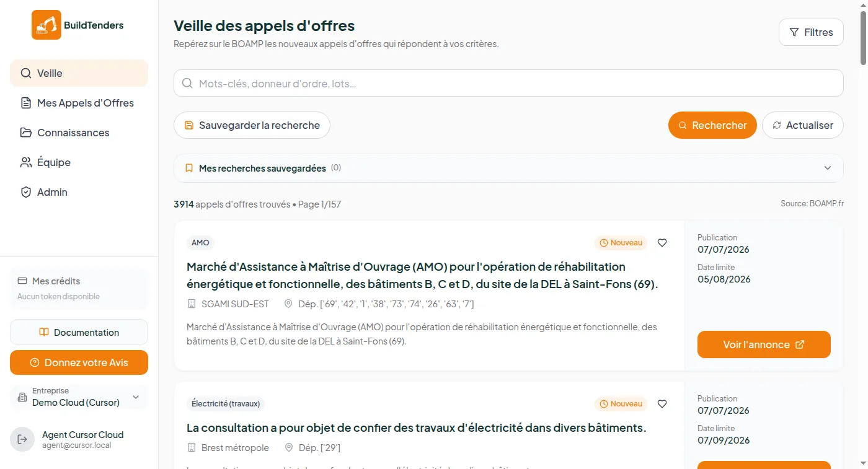Click the location pin beside Dép. ['29']

tap(288, 447)
